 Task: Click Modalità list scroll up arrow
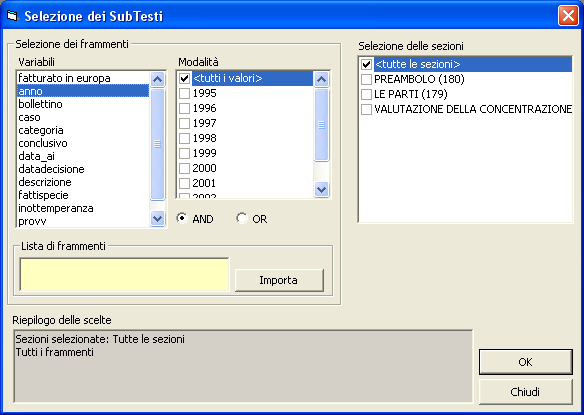coord(321,79)
